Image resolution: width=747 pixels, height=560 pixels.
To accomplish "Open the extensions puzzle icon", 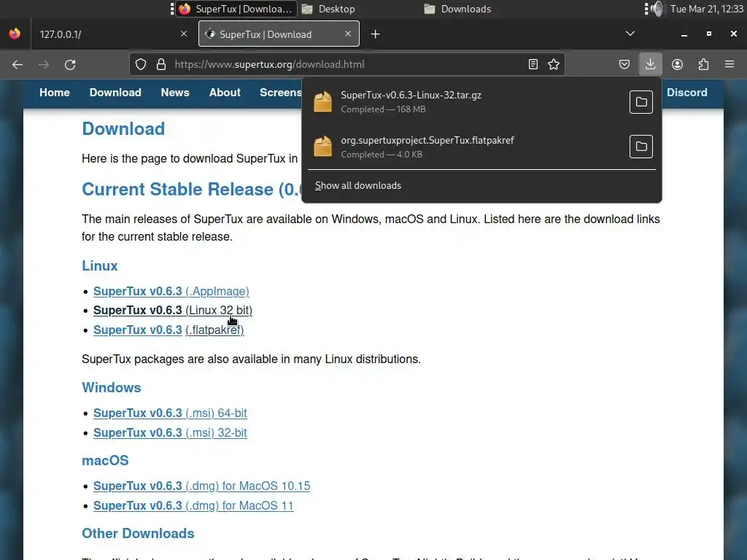I will [704, 64].
